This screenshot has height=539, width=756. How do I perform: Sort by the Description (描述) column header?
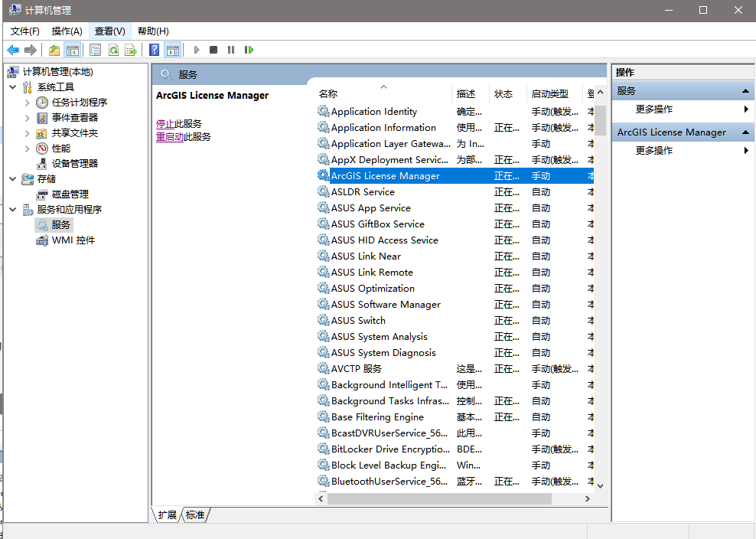(x=471, y=94)
